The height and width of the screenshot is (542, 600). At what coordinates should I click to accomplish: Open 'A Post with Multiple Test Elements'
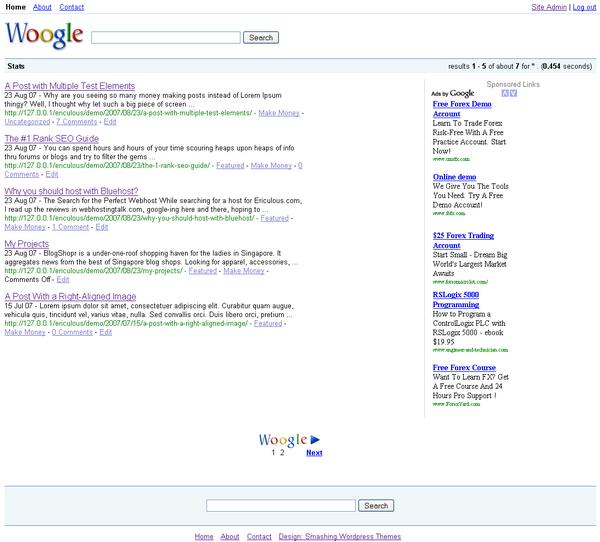click(70, 86)
